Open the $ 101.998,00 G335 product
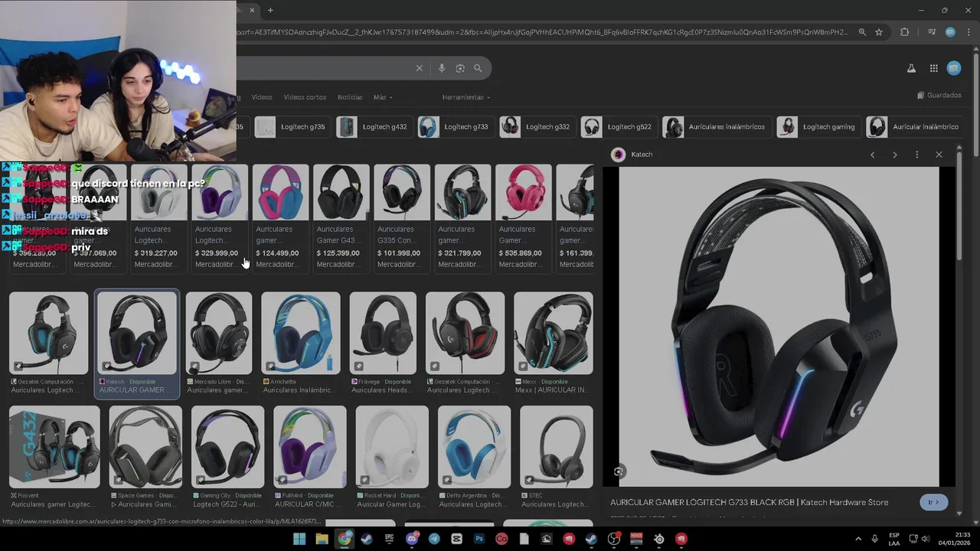The width and height of the screenshot is (980, 551). tap(401, 217)
